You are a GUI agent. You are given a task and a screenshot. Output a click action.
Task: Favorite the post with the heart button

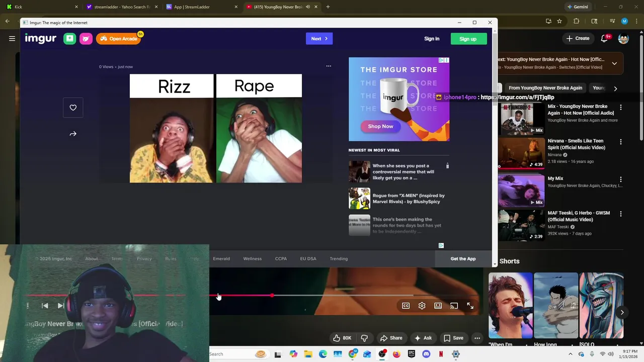(x=73, y=108)
